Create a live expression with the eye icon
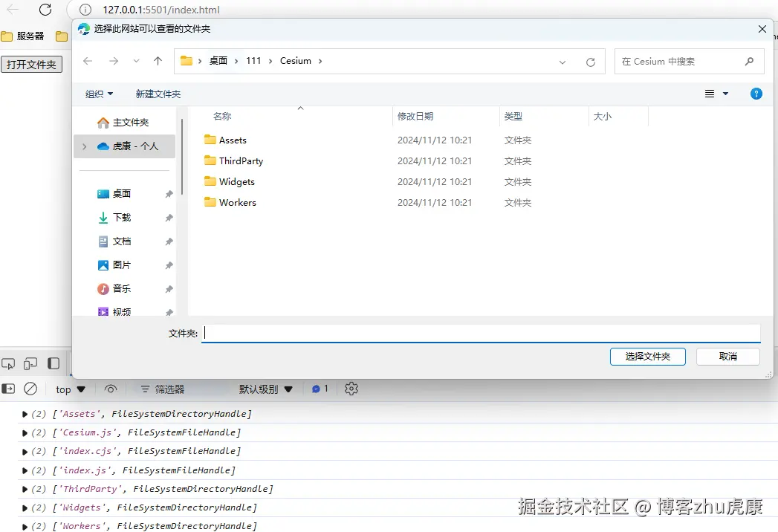Screen dimensions: 778x532 (111, 389)
